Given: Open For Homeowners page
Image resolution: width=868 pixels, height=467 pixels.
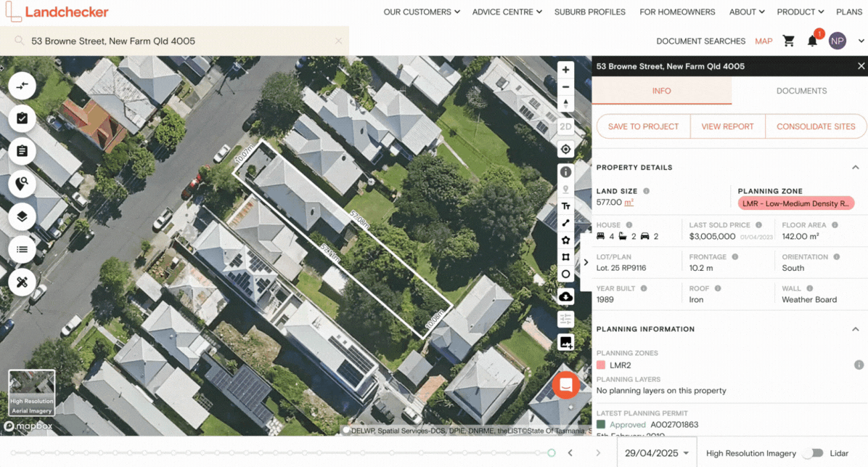Looking at the screenshot, I should tap(677, 12).
